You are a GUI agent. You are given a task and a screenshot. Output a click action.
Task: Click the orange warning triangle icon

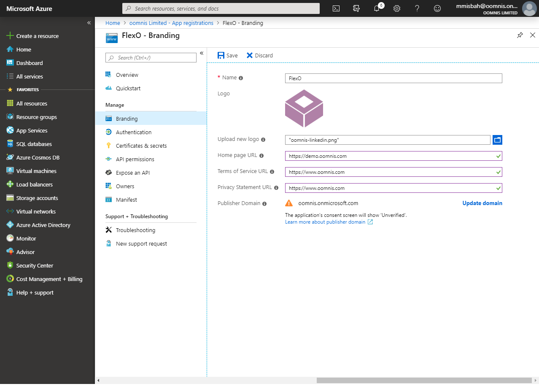pyautogui.click(x=289, y=203)
